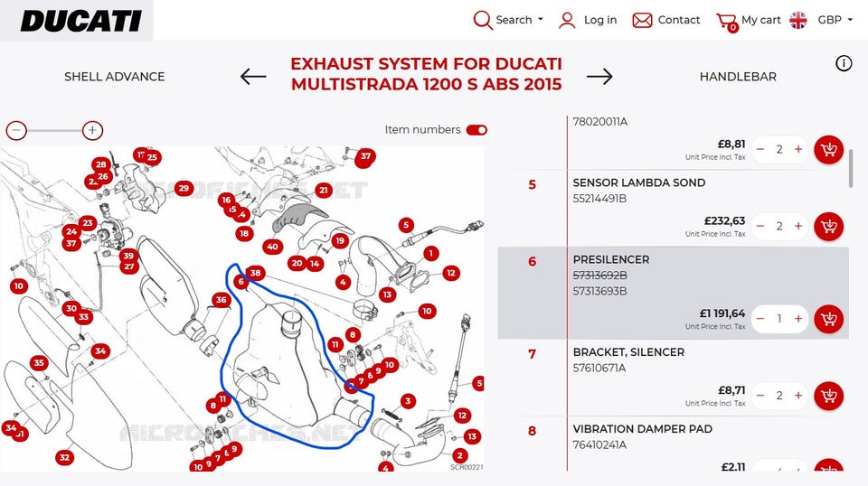Select diagram marker 38

[255, 273]
